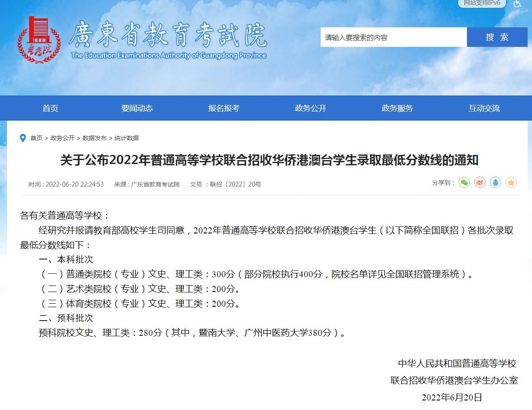This screenshot has width=532, height=410.
Task: Open the 互动交流 navigation item
Action: (484, 108)
